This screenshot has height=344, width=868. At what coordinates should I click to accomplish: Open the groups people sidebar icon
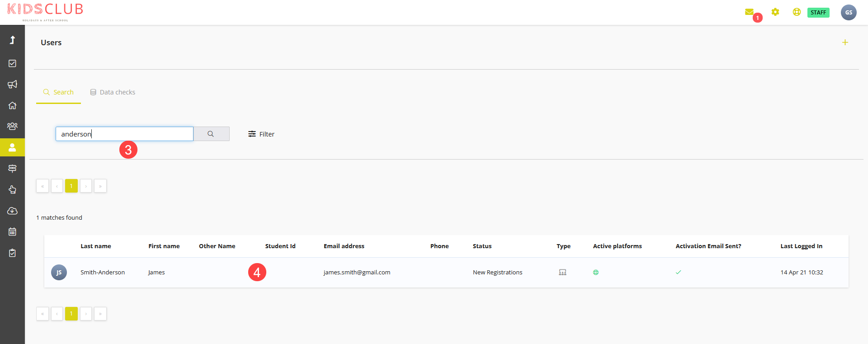click(12, 126)
